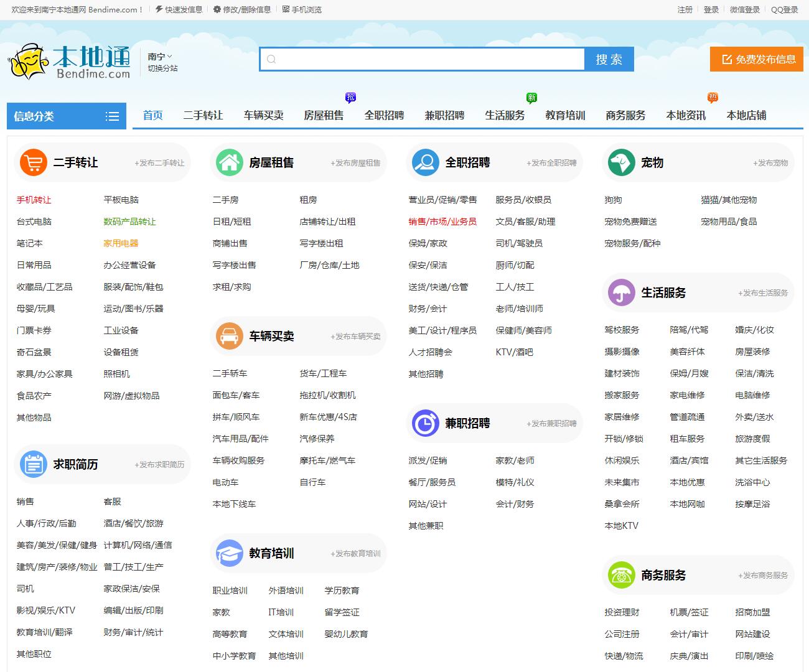Click the gear icon for 修改/删除信息
This screenshot has width=809, height=672.
(x=217, y=9)
